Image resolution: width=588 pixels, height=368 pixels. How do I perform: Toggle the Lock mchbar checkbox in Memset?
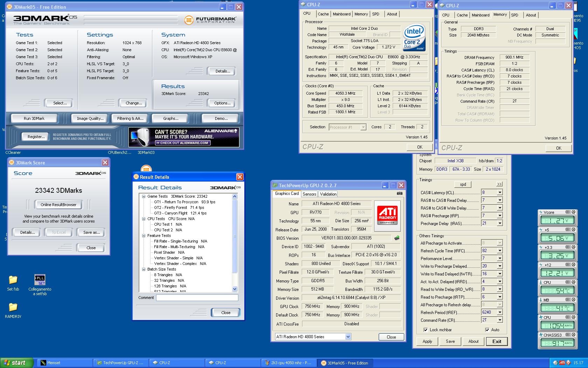pos(426,330)
